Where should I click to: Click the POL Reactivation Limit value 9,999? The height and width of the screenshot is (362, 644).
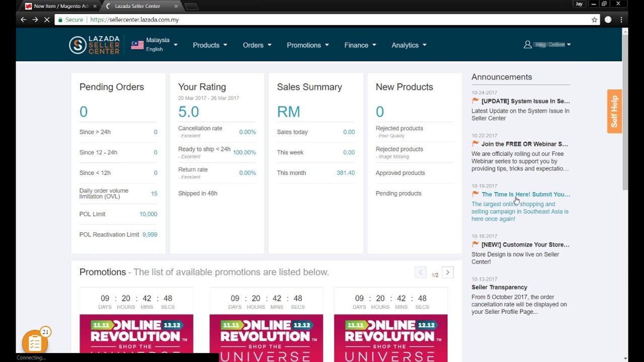150,235
